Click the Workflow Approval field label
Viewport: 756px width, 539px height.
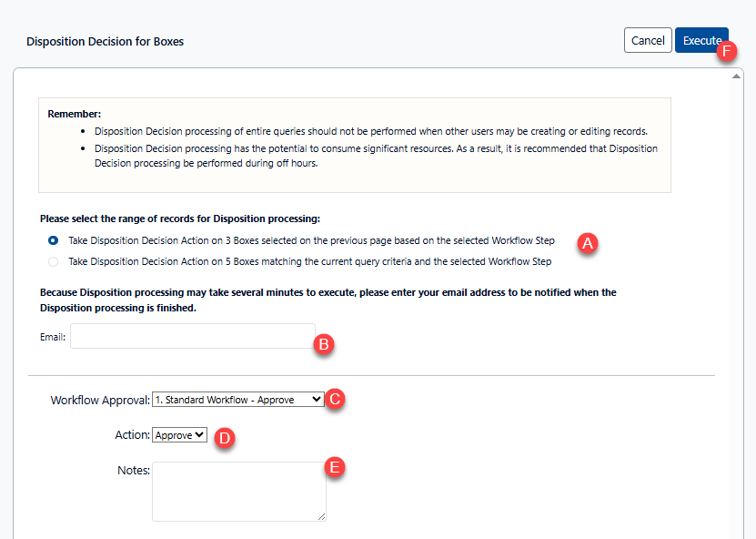(99, 400)
